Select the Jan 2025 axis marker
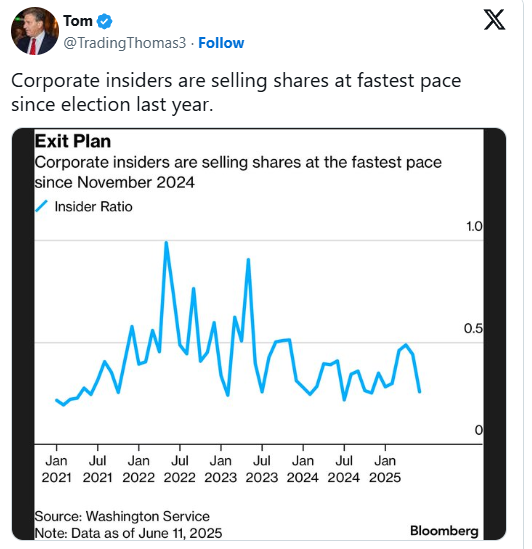 (x=385, y=469)
